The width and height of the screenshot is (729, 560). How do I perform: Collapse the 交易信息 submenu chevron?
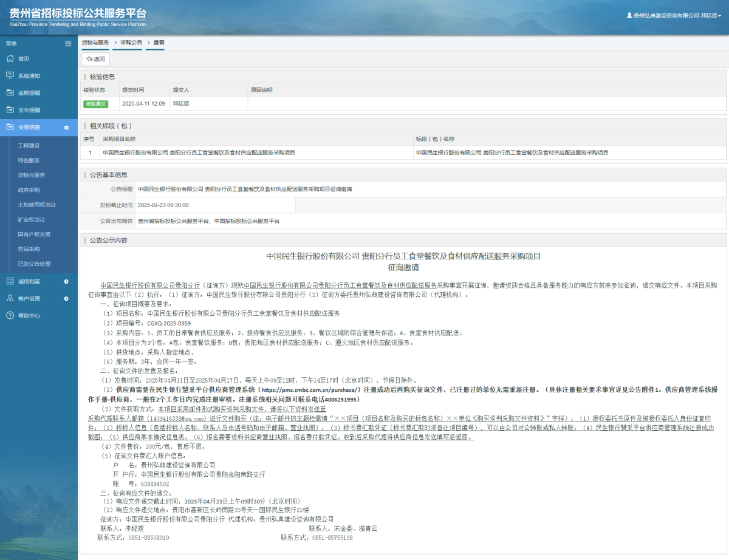pyautogui.click(x=67, y=128)
